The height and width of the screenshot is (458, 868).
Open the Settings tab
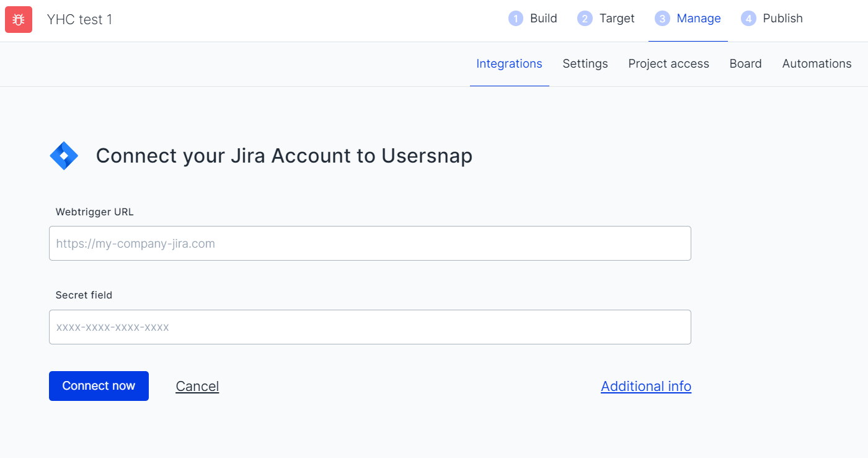(x=585, y=64)
